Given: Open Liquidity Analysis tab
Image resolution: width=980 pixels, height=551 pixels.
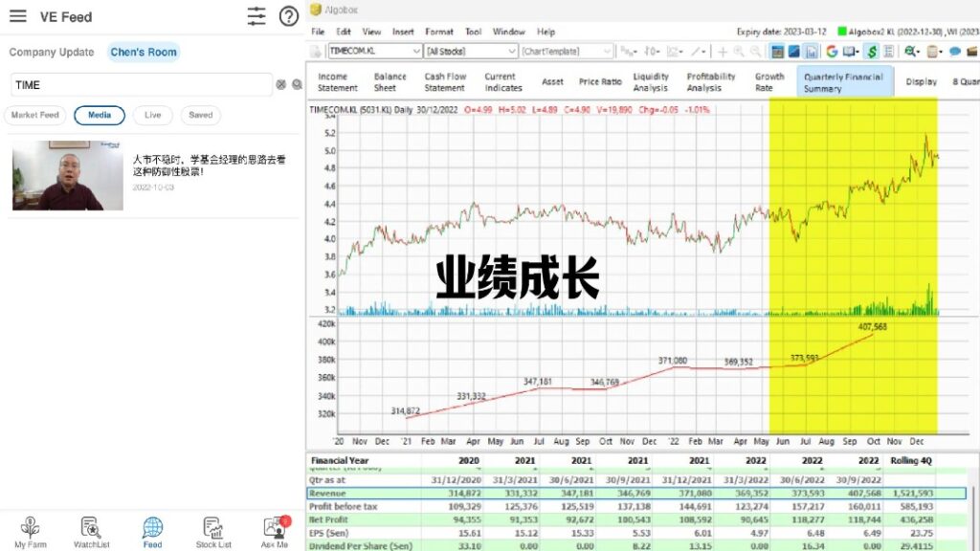Looking at the screenshot, I should (651, 82).
